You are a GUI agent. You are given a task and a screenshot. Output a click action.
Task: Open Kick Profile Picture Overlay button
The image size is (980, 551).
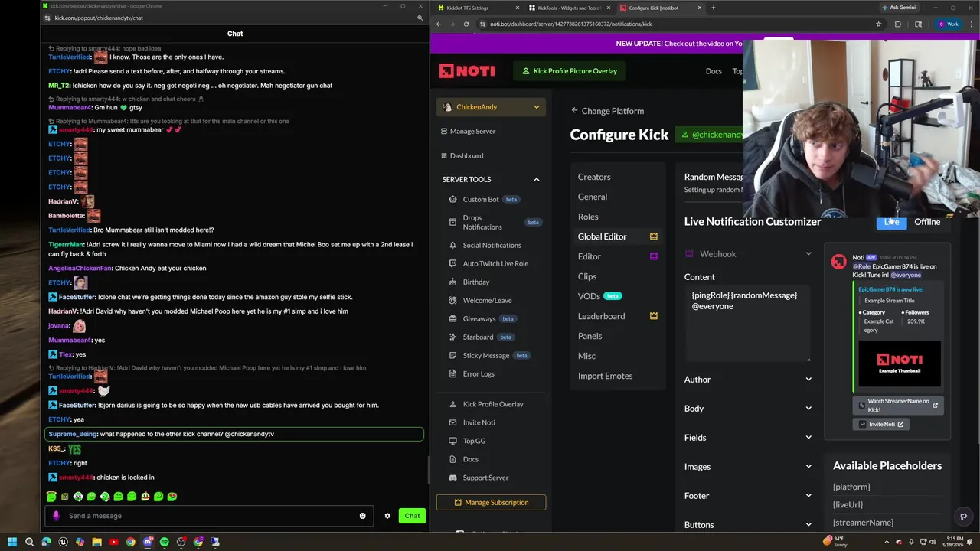[x=569, y=71]
